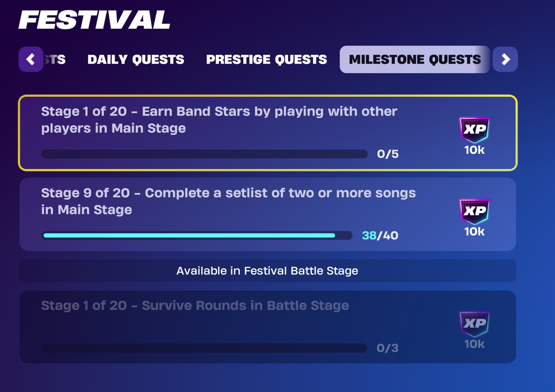Click the Available in Festival Battle Stage banner

267,271
